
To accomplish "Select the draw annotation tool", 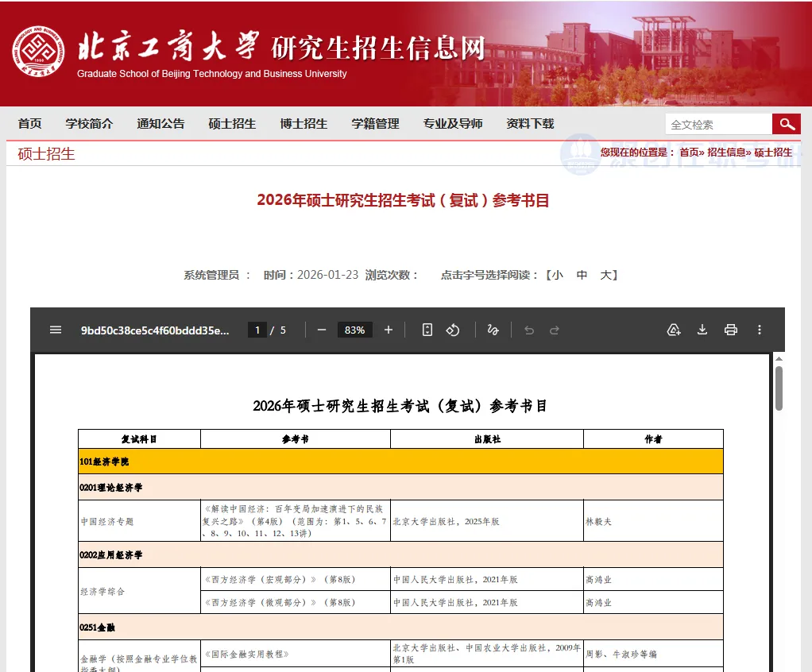I will coord(493,330).
